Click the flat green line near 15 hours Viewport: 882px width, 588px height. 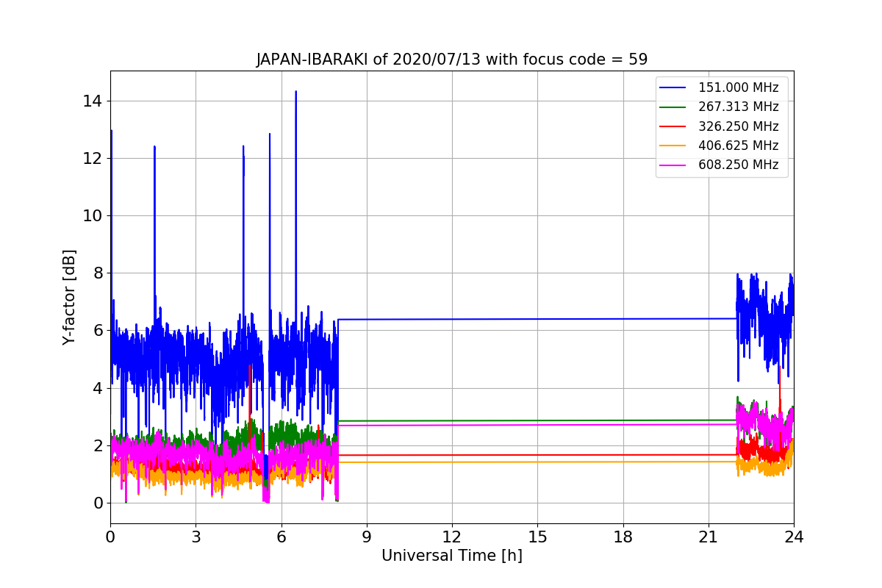pyautogui.click(x=537, y=420)
